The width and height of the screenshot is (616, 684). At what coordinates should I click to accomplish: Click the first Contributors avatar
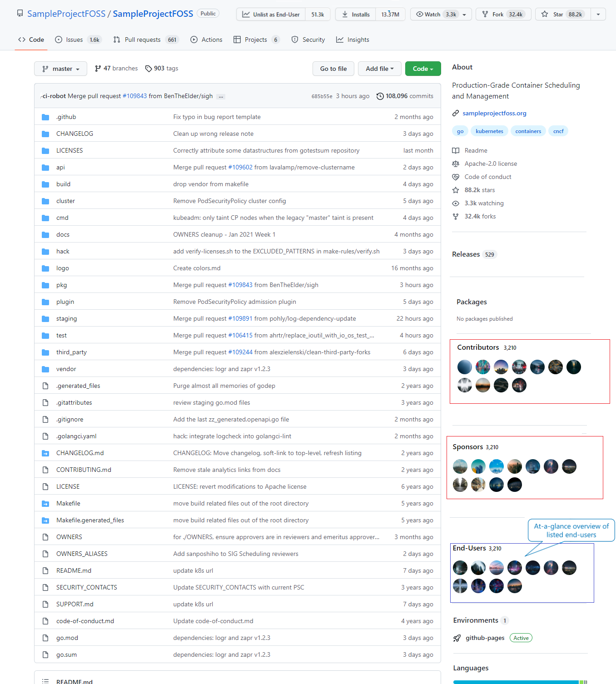click(x=465, y=367)
